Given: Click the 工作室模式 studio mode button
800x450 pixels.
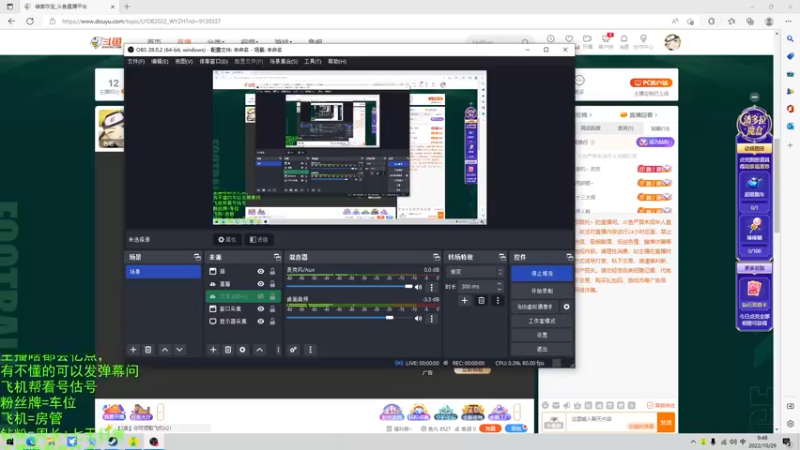Looking at the screenshot, I should 542,321.
